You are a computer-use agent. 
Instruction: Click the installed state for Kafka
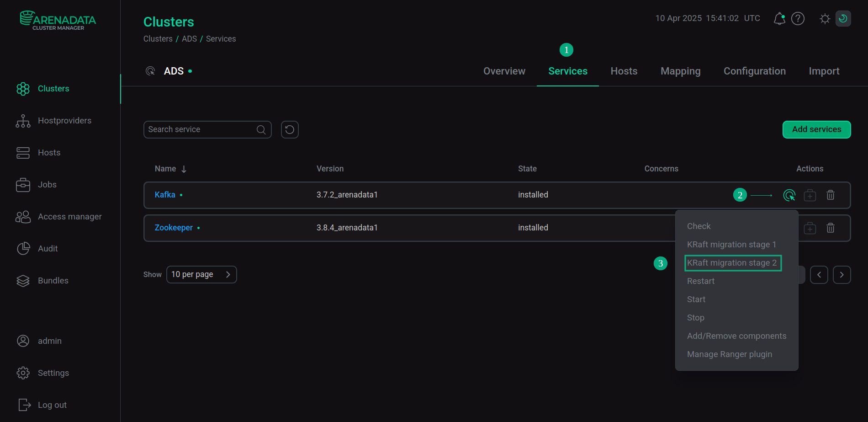533,195
